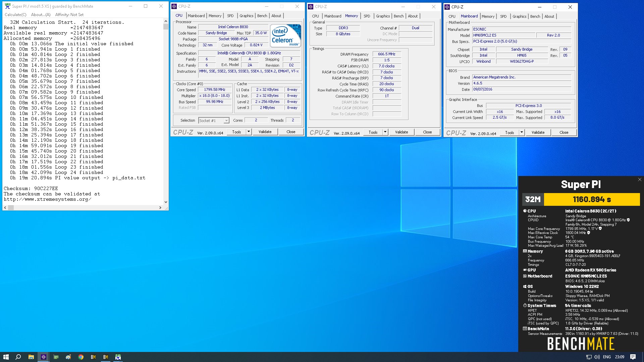Viewport: 644px width, 362px height.
Task: Click the purple CPU-Z taskbar icon
Action: coord(43,357)
